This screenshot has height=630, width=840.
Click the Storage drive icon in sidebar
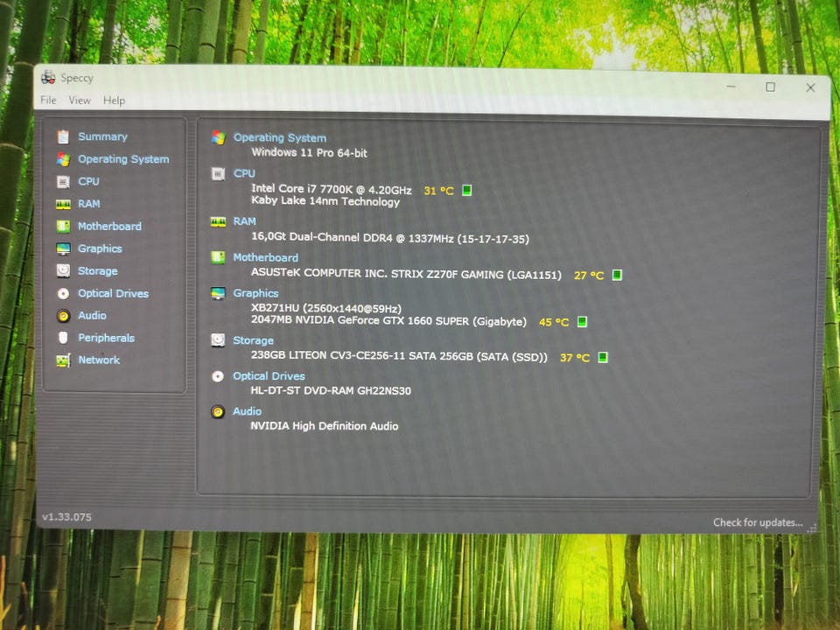[x=63, y=271]
